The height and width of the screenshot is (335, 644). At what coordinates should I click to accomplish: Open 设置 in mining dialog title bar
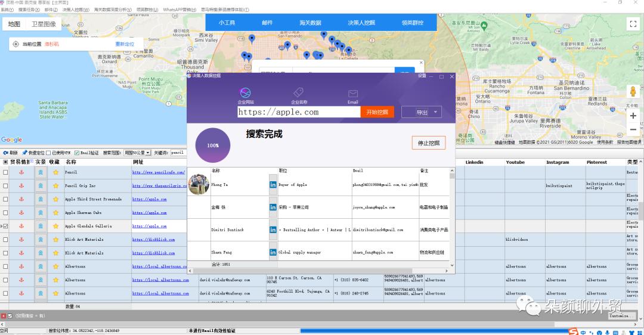pyautogui.click(x=422, y=76)
